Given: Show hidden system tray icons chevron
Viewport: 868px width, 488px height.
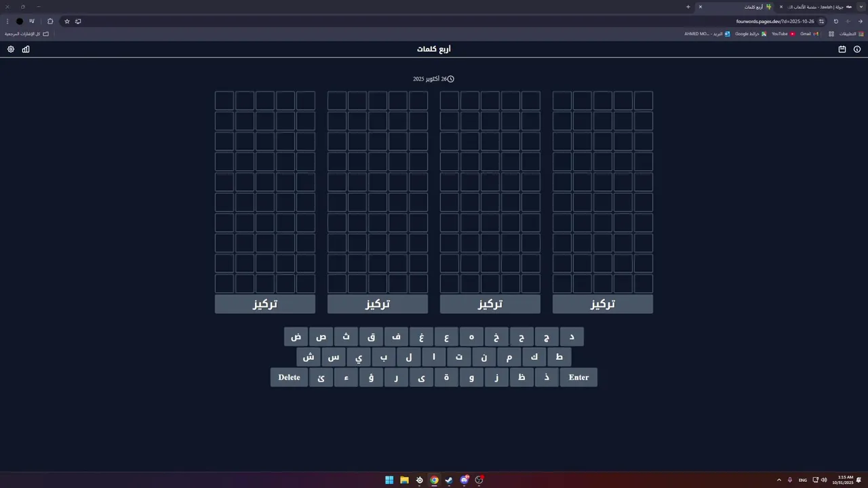Looking at the screenshot, I should click(x=779, y=480).
